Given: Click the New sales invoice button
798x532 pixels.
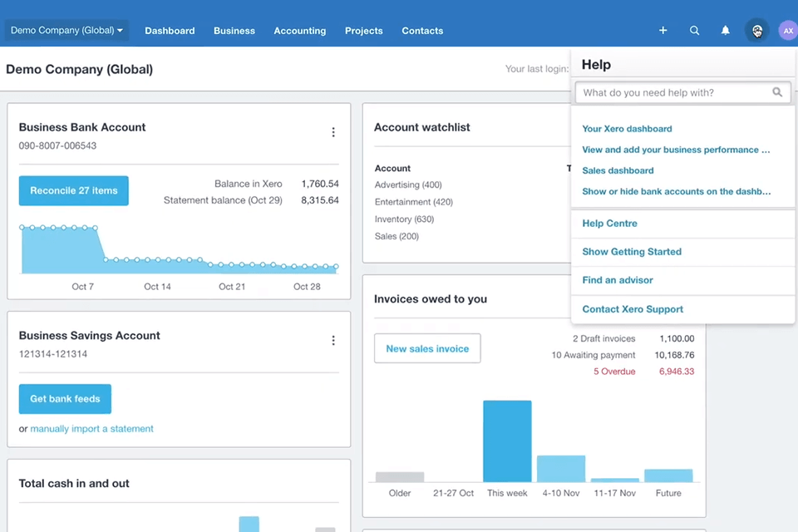Looking at the screenshot, I should 427,349.
